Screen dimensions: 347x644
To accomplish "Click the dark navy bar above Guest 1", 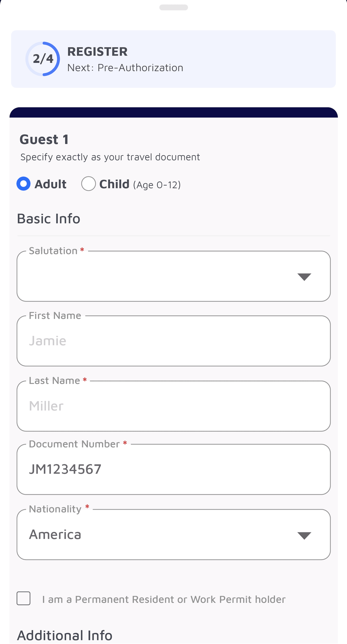I will tap(173, 113).
